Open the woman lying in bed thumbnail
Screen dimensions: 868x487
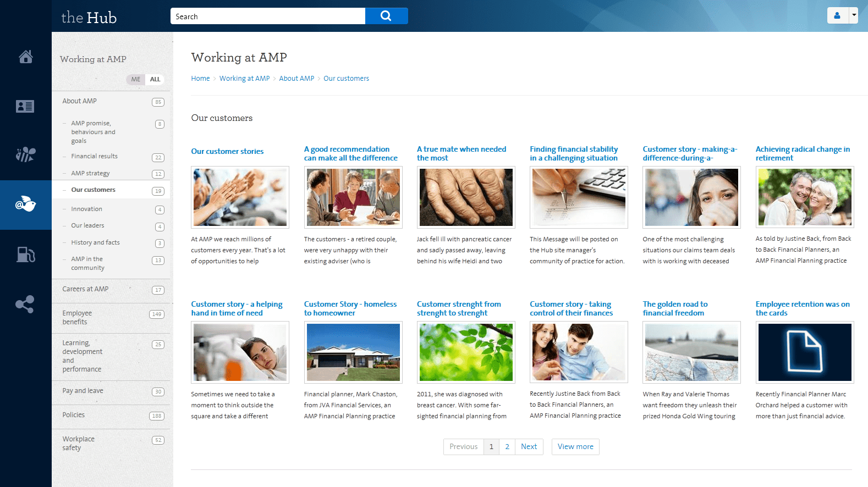tap(240, 352)
